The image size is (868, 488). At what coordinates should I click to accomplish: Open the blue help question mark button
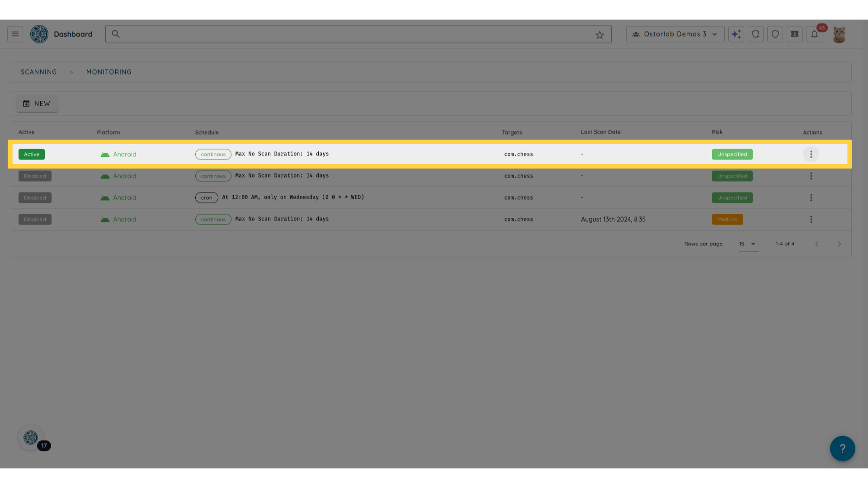pyautogui.click(x=842, y=448)
